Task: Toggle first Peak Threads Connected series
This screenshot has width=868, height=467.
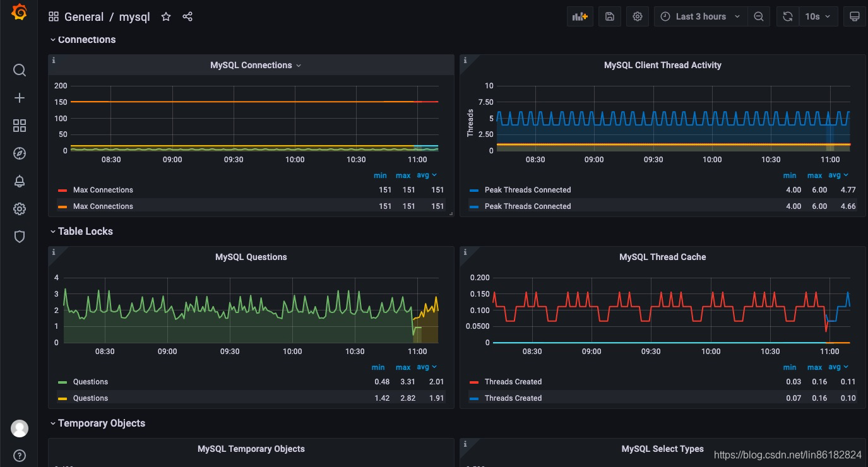Action: pos(528,190)
